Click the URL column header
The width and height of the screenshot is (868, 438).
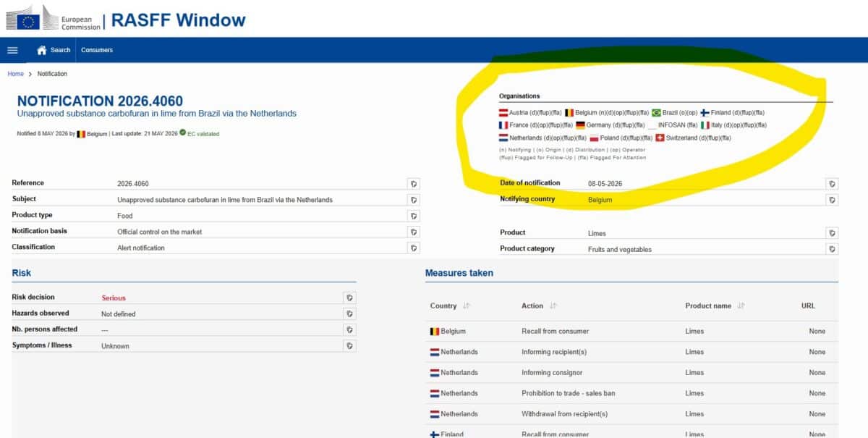[x=808, y=306]
